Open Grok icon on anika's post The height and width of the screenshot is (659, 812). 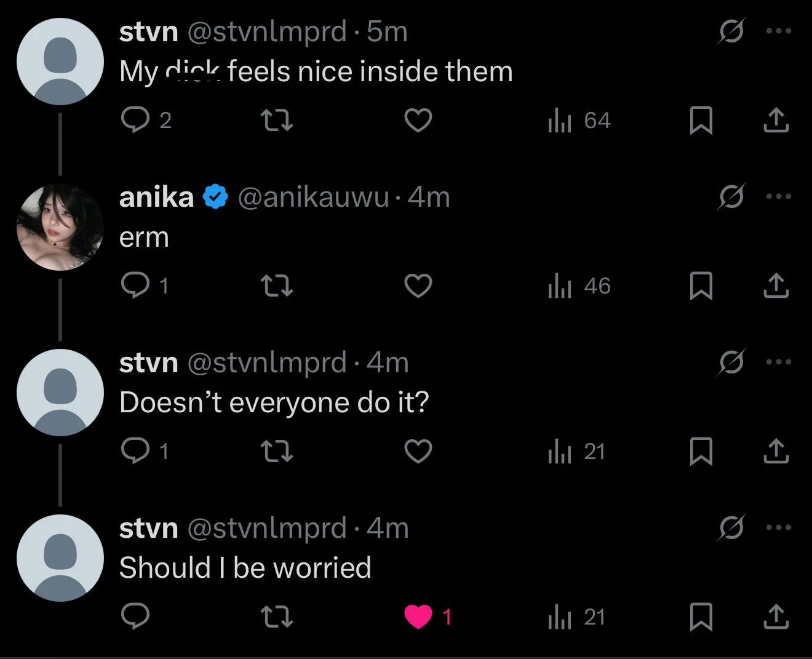[x=731, y=197]
